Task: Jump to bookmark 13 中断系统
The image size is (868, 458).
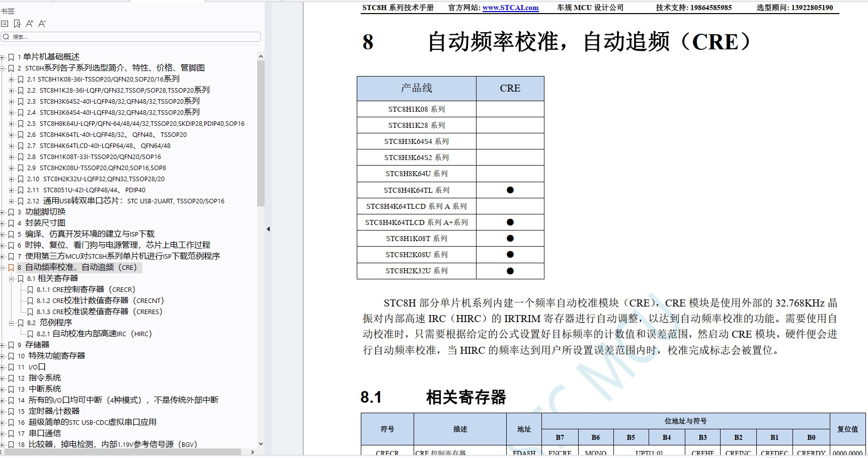Action: tap(39, 389)
